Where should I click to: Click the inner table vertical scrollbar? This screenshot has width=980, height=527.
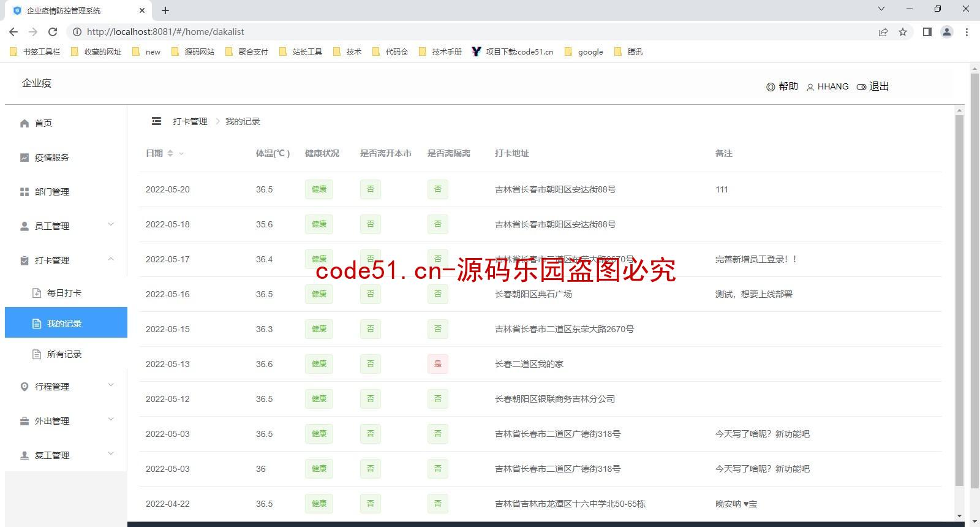point(959,300)
